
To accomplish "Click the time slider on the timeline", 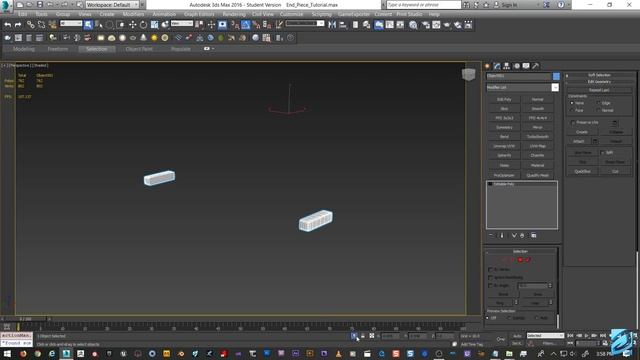I will coord(25,319).
